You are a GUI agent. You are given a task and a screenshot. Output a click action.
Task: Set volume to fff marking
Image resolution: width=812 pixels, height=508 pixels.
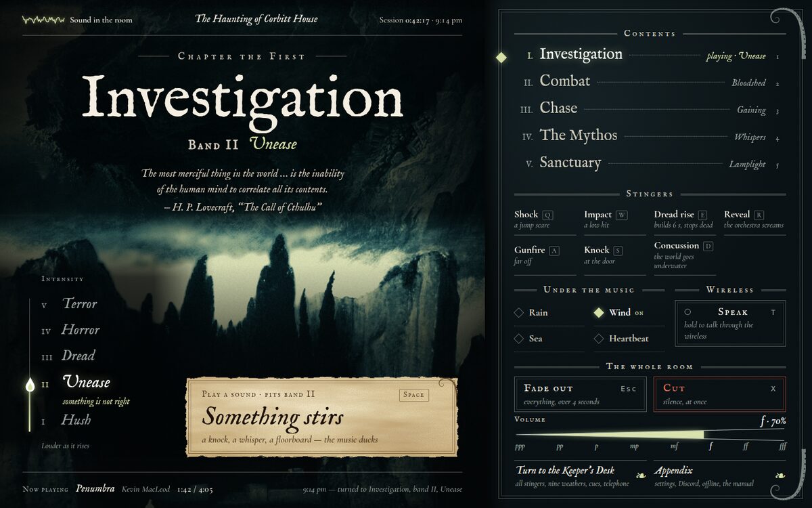782,447
